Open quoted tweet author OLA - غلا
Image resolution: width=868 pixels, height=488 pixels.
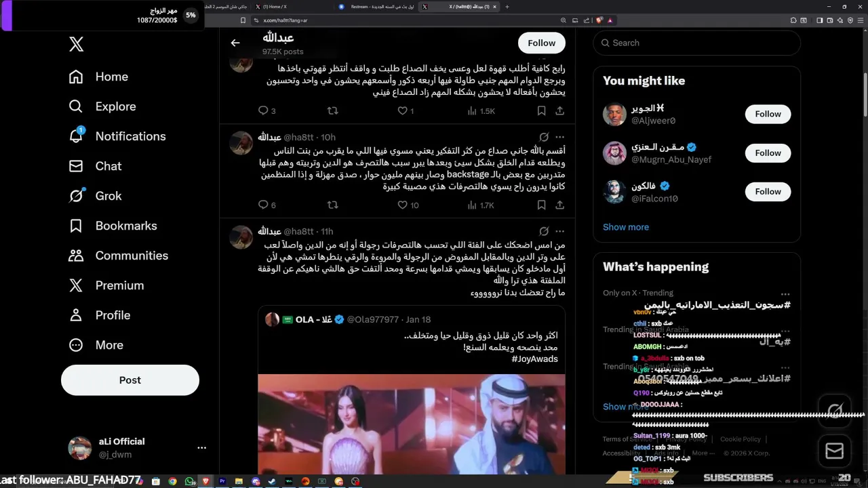click(314, 319)
